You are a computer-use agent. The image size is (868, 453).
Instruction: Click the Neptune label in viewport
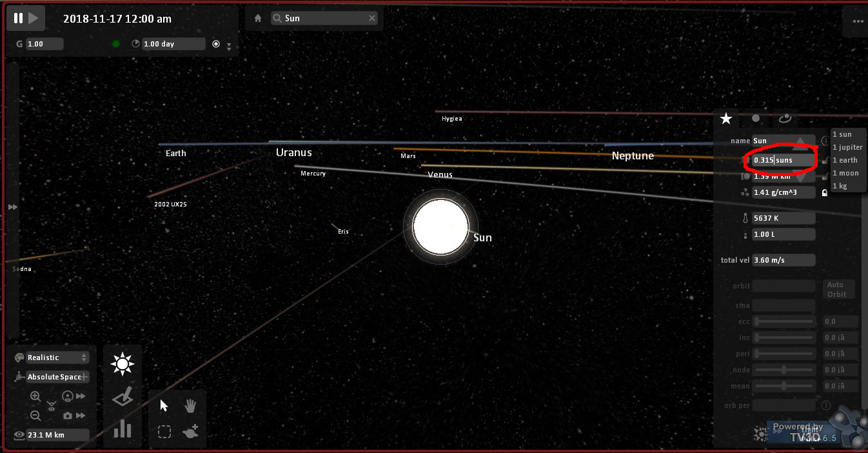(x=633, y=156)
